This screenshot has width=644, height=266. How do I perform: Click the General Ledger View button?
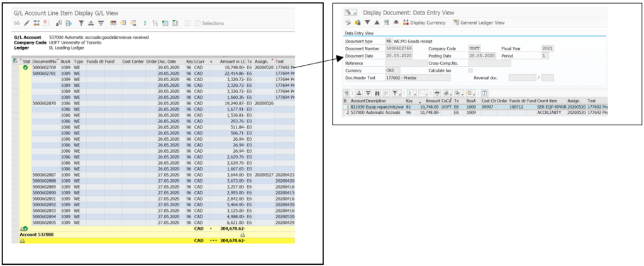coord(479,23)
